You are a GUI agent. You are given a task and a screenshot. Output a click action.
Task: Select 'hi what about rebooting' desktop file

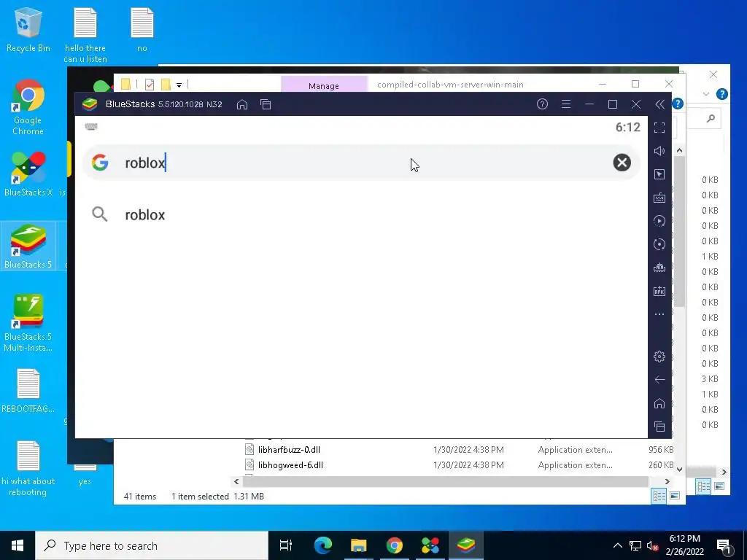(x=28, y=469)
